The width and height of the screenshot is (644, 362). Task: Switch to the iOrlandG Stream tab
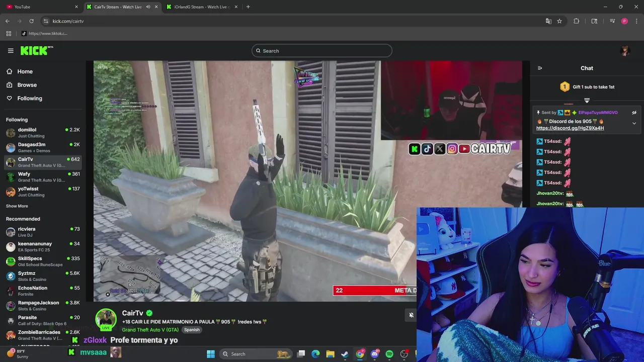[x=202, y=7]
